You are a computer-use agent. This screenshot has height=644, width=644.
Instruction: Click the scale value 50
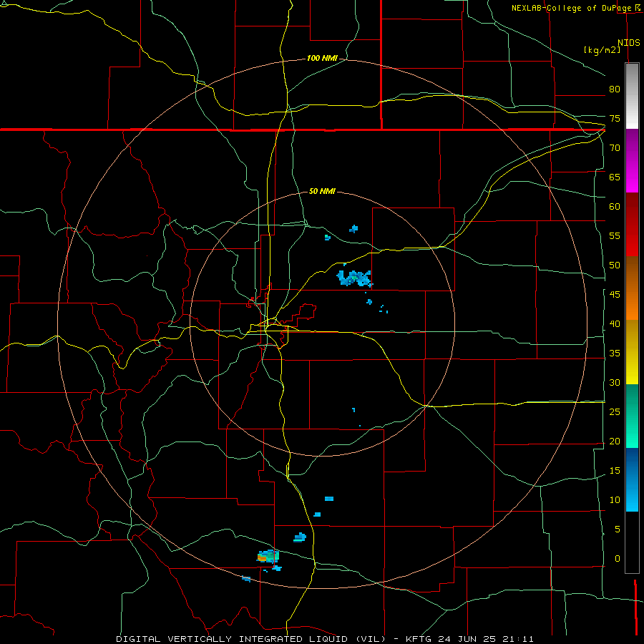[x=615, y=265]
